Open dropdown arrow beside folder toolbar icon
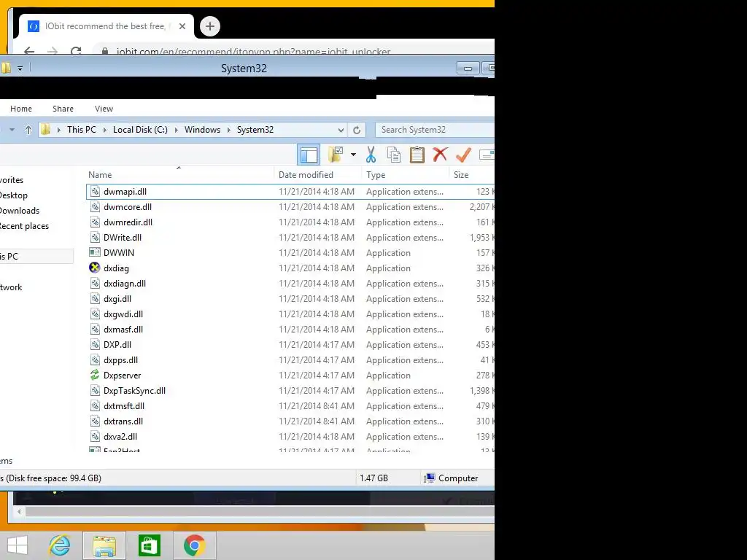This screenshot has height=560, width=747. [x=353, y=155]
